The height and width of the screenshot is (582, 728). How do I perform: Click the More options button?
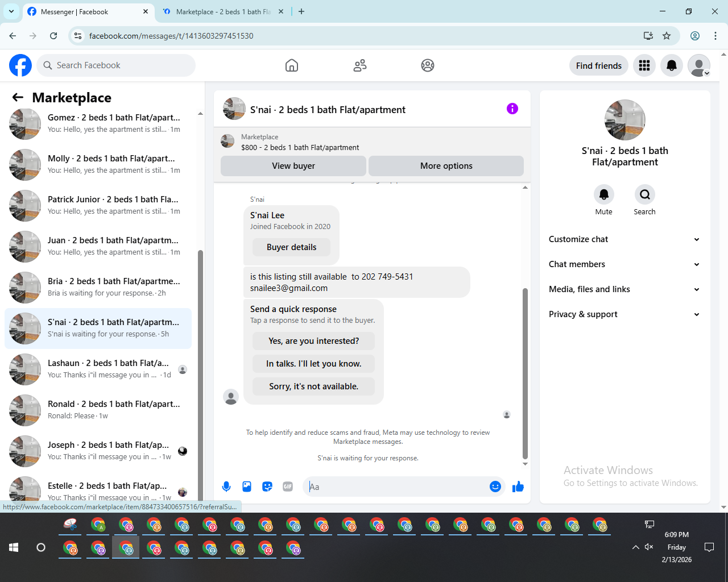coord(446,166)
